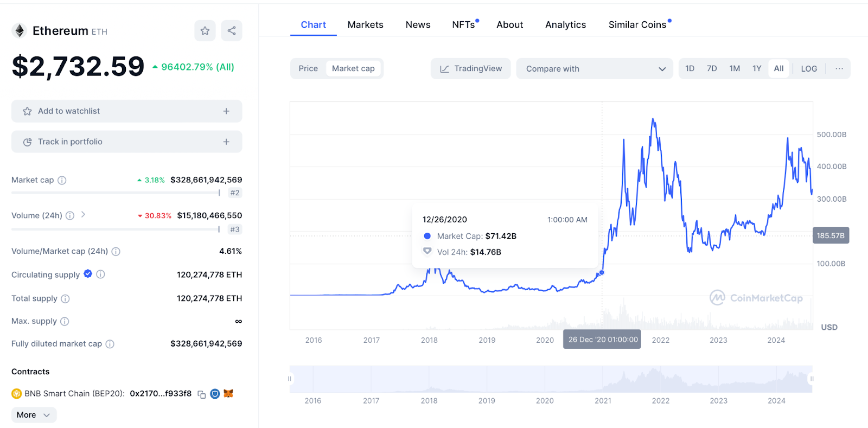Click the 96402.79% (All) change text
This screenshot has height=428, width=868.
click(197, 67)
